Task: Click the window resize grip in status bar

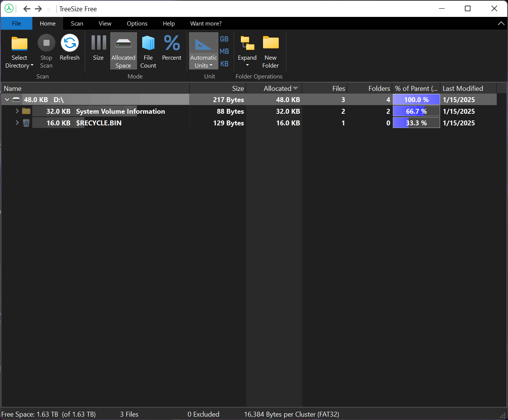Action: (x=503, y=415)
